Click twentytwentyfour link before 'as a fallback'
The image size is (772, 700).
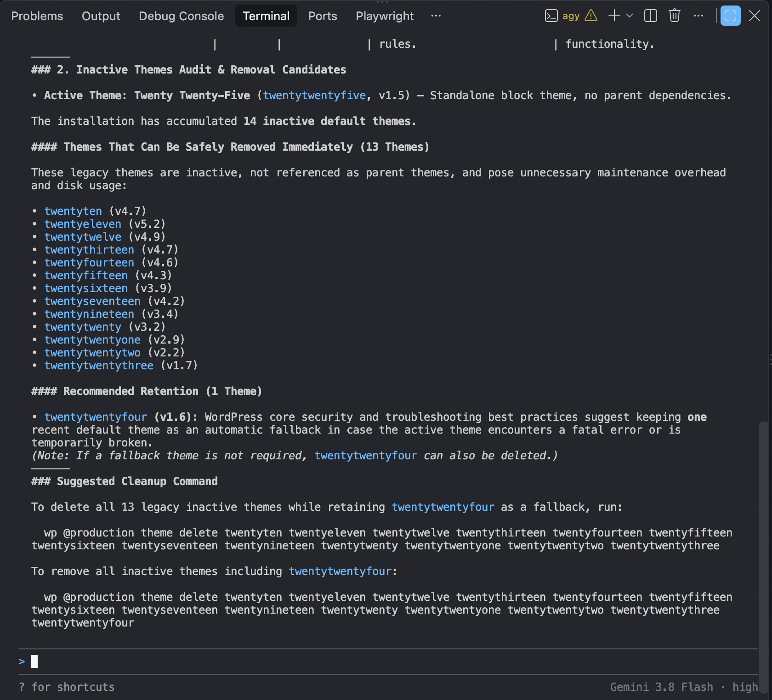[x=443, y=507]
